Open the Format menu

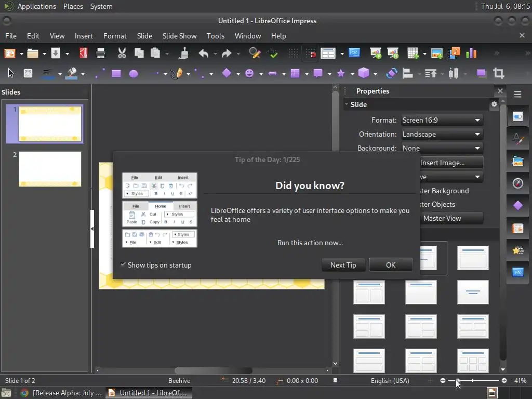(115, 36)
